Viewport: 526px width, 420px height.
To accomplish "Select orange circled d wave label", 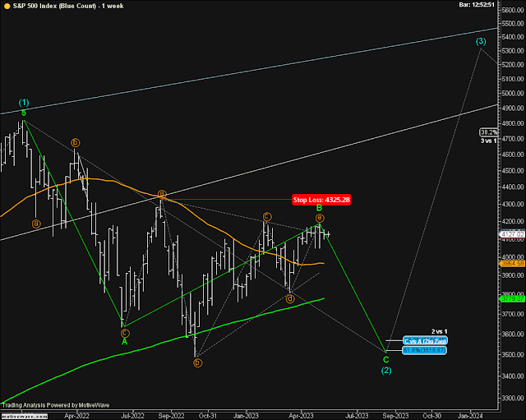I will (290, 298).
